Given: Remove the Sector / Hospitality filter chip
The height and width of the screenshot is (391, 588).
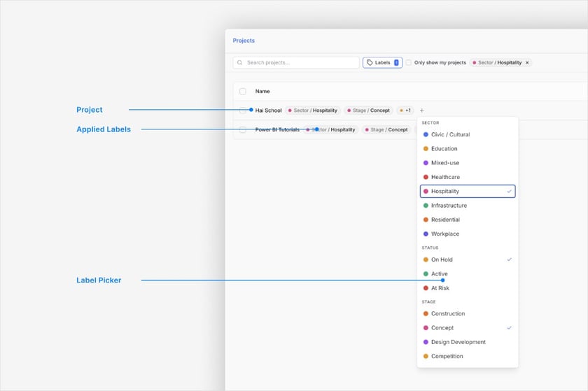Looking at the screenshot, I should pyautogui.click(x=527, y=63).
